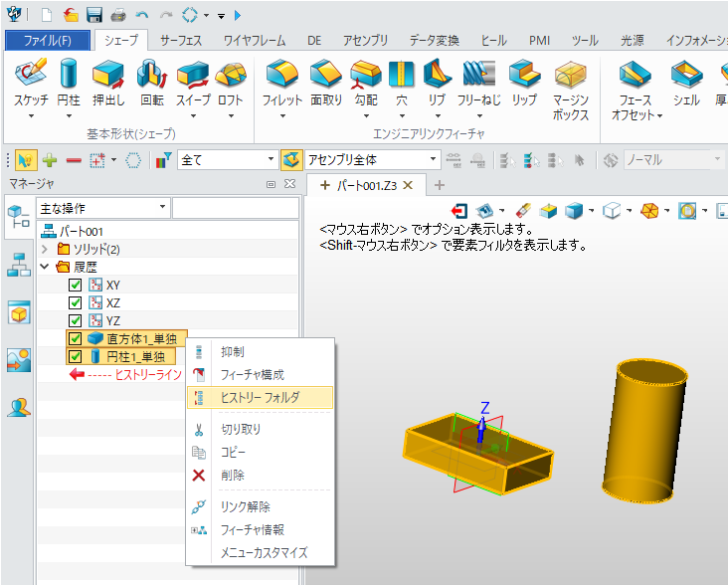The height and width of the screenshot is (585, 728).
Task: Expand the ソリッド(2) folder
Action: pyautogui.click(x=45, y=250)
